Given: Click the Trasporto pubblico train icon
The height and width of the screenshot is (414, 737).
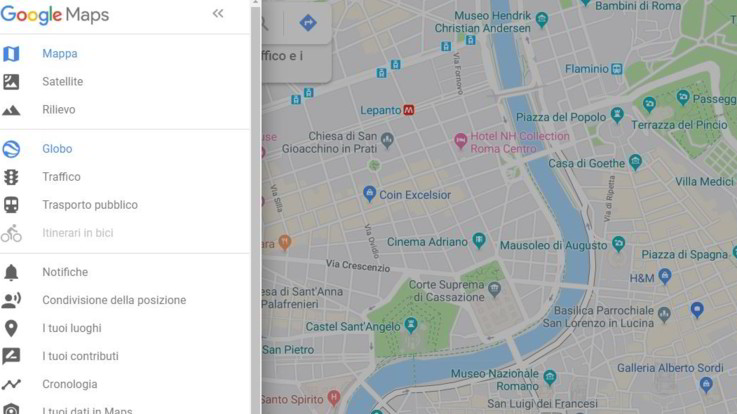Looking at the screenshot, I should [11, 205].
